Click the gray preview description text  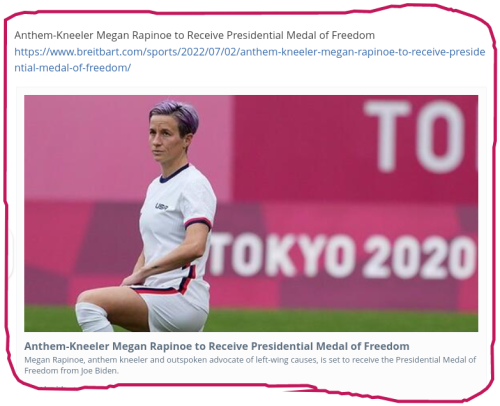(250, 365)
